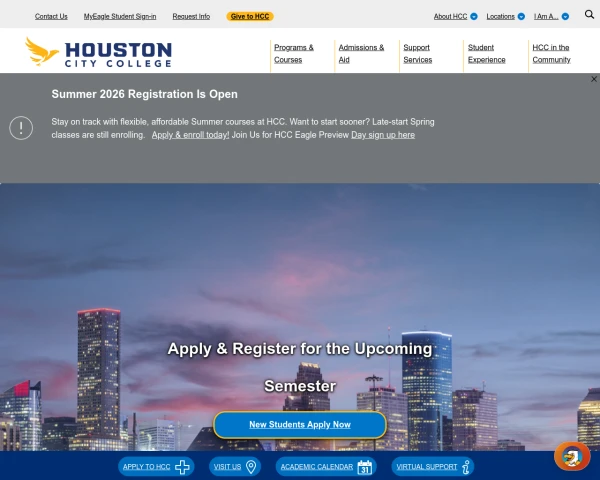This screenshot has width=600, height=480.
Task: Select VISIT US text in footer bar
Action: click(227, 467)
